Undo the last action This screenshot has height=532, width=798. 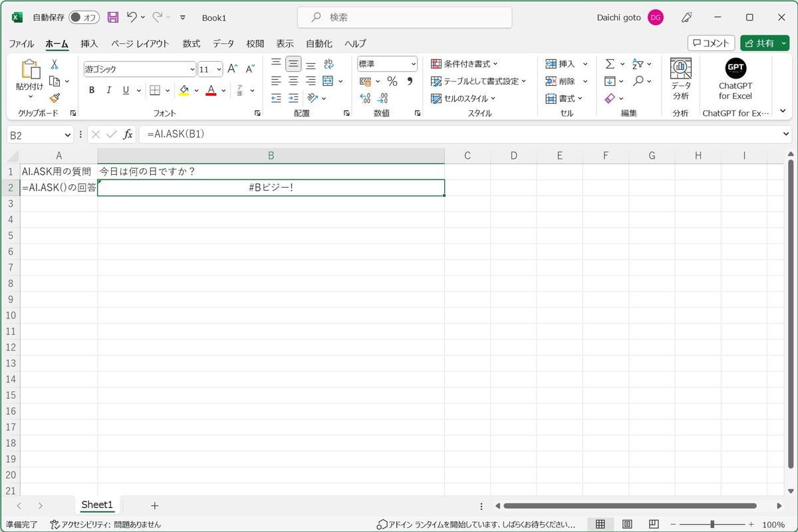click(x=132, y=17)
